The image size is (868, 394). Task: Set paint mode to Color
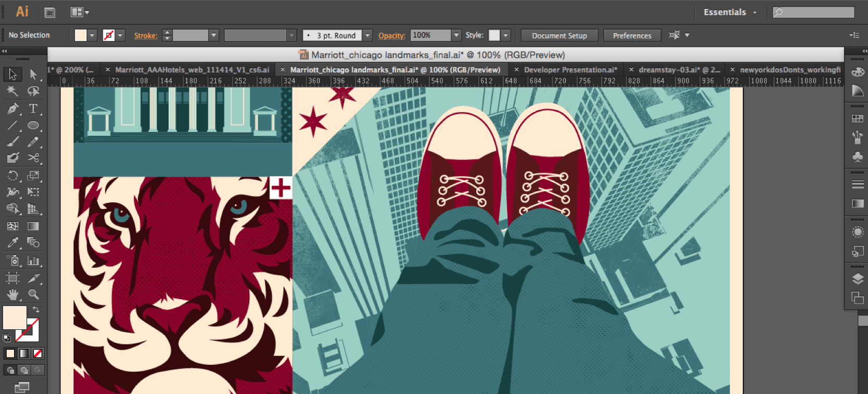click(x=10, y=353)
